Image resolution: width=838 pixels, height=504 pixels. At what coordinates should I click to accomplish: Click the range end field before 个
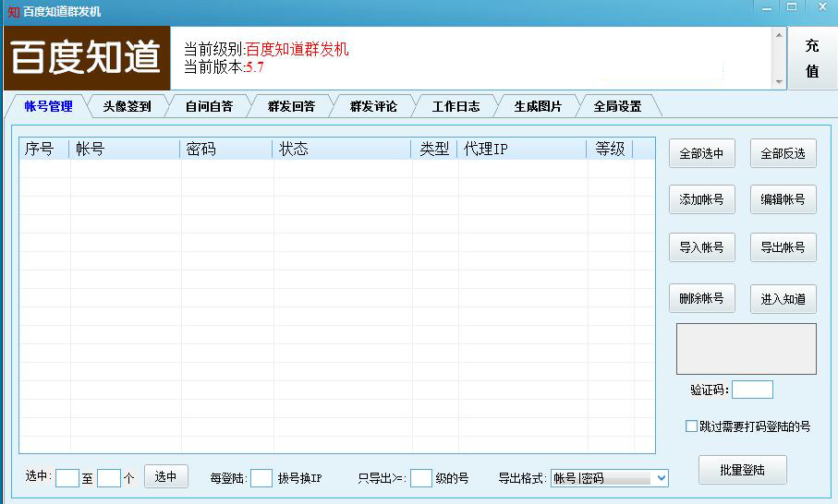tap(109, 478)
